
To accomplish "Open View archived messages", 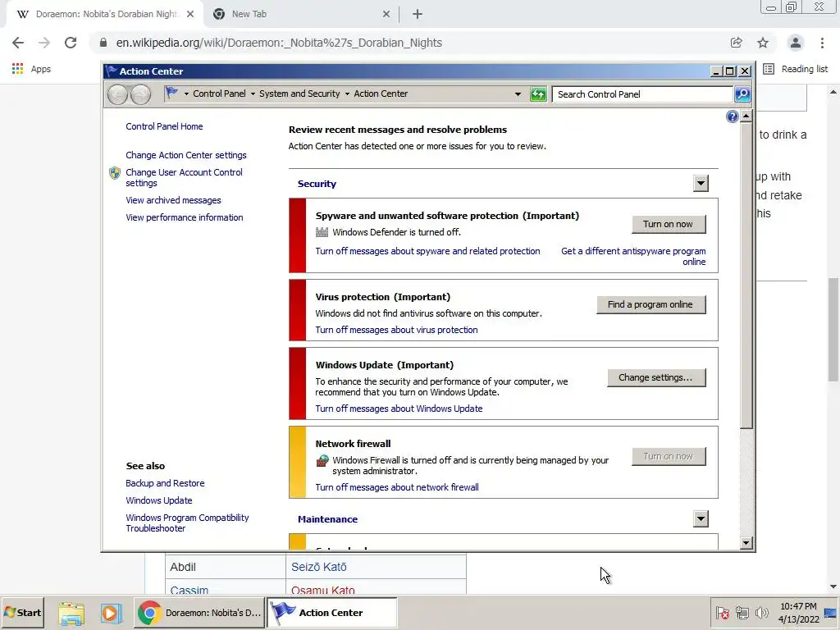I will [x=173, y=200].
